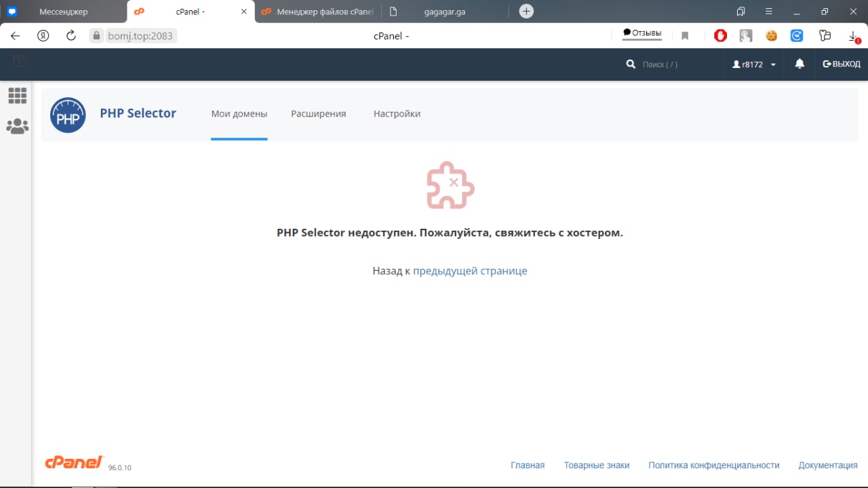Open the extensions manager icon
This screenshot has height=488, width=868.
[825, 36]
